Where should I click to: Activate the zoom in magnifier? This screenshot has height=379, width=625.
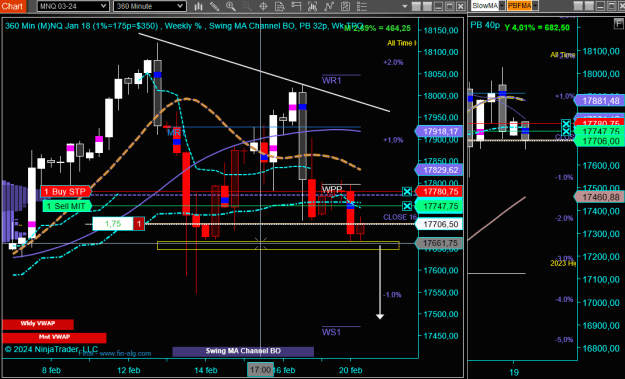pos(230,6)
